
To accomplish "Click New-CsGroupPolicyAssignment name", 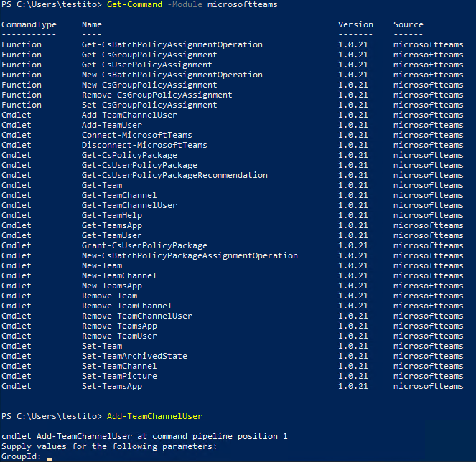I will tap(149, 85).
